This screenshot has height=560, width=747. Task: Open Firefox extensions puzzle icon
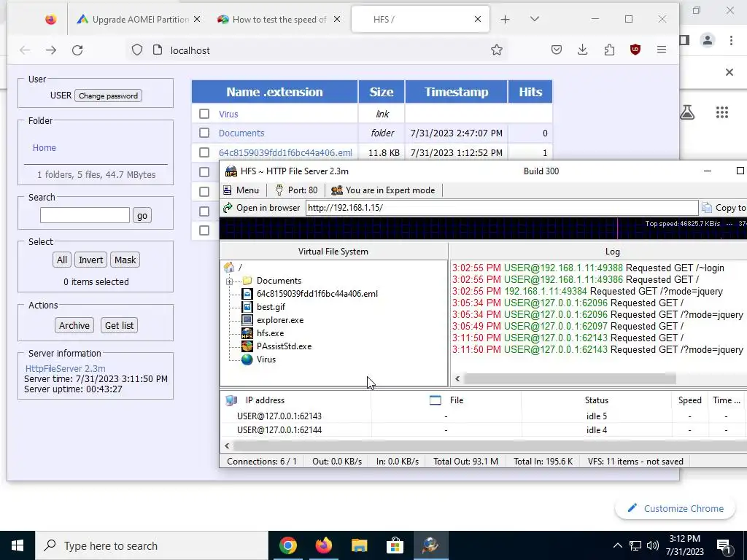[609, 50]
